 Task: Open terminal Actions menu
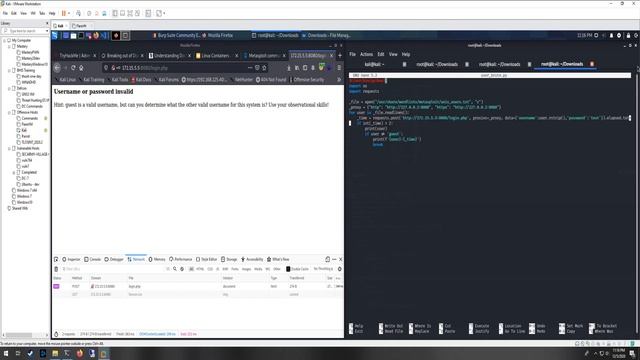click(366, 54)
